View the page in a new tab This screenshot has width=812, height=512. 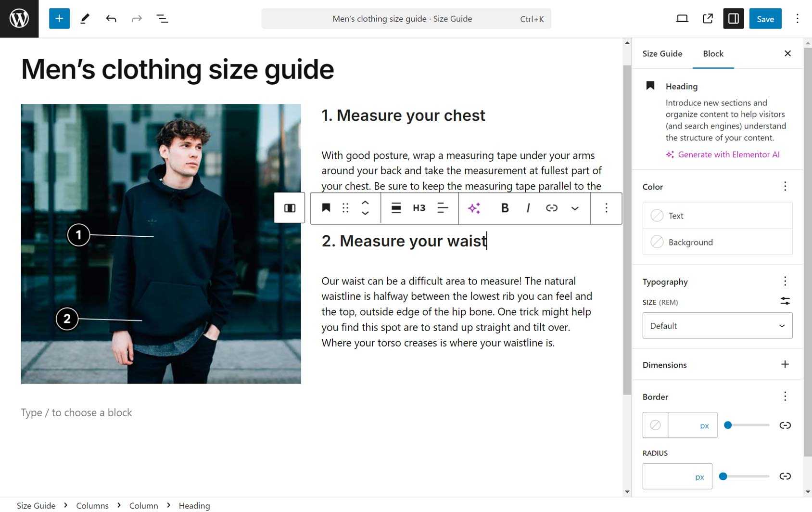[x=708, y=19]
